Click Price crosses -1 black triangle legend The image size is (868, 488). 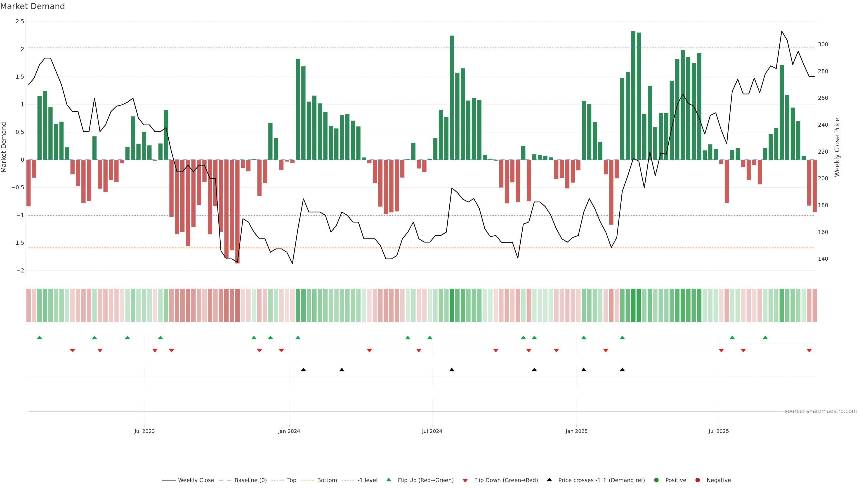point(549,480)
